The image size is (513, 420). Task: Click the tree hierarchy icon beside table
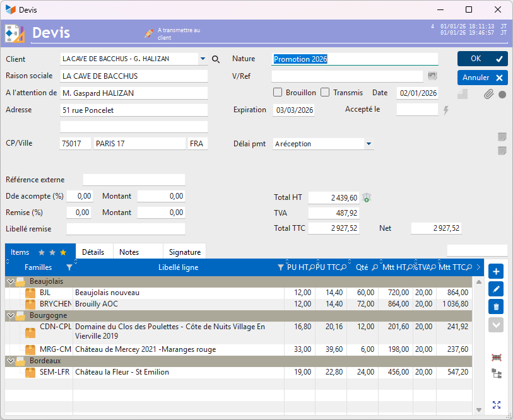click(x=496, y=374)
